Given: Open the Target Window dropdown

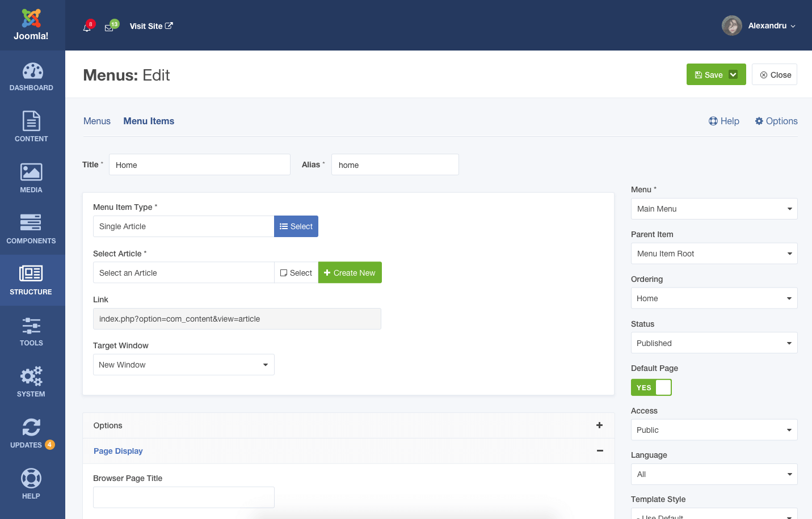Looking at the screenshot, I should (x=183, y=365).
